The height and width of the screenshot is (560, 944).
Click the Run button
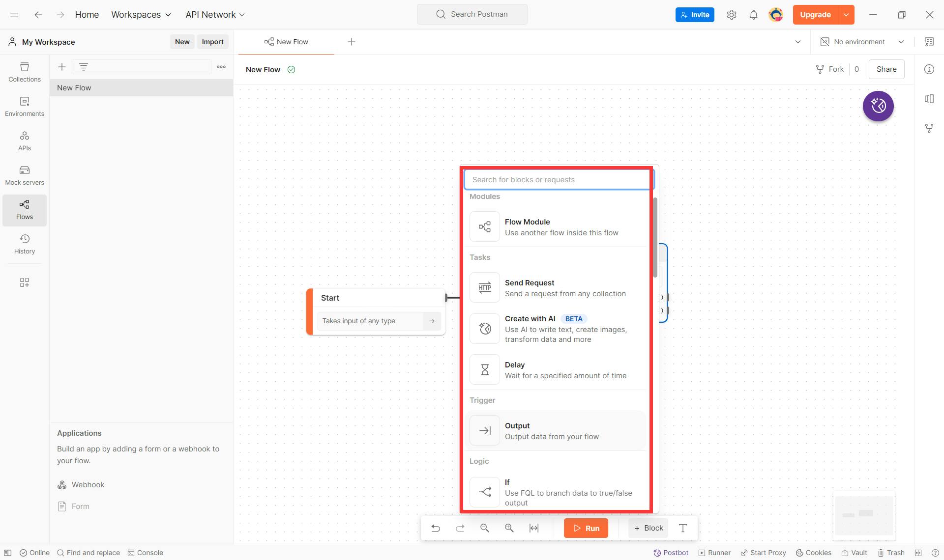[x=585, y=528]
